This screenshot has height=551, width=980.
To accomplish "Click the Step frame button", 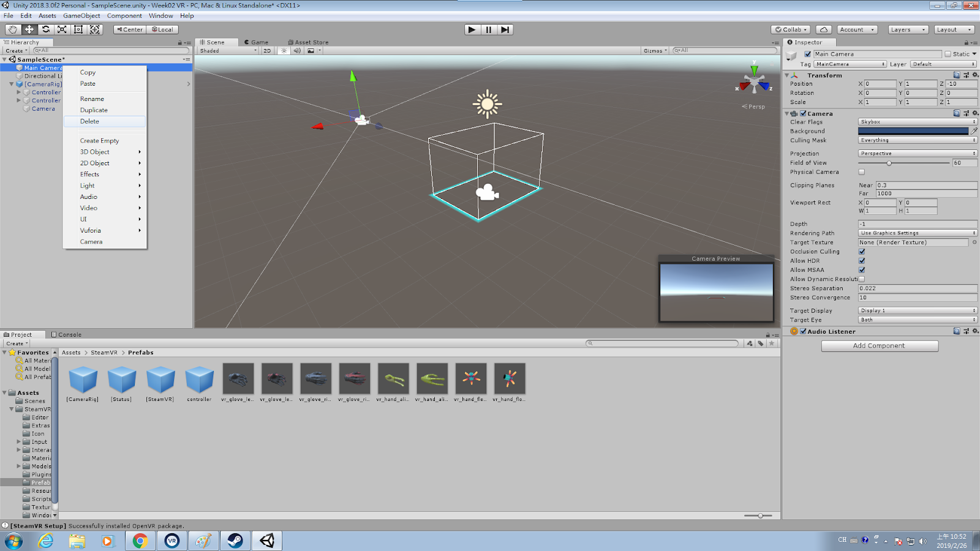I will point(505,29).
